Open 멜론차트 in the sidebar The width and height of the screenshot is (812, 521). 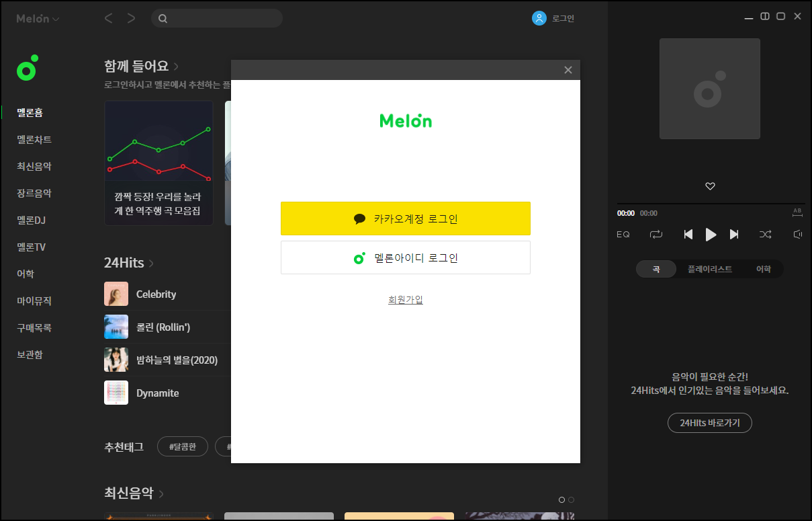pyautogui.click(x=34, y=140)
